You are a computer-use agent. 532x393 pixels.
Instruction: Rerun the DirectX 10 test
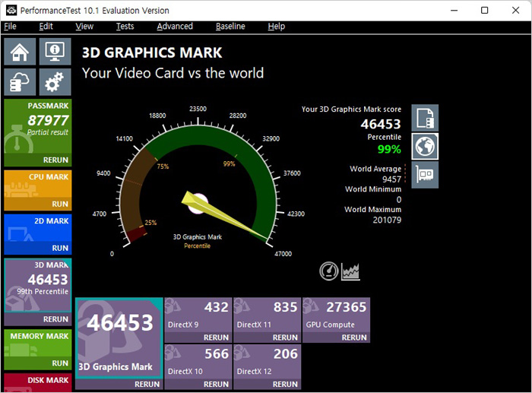coord(216,384)
